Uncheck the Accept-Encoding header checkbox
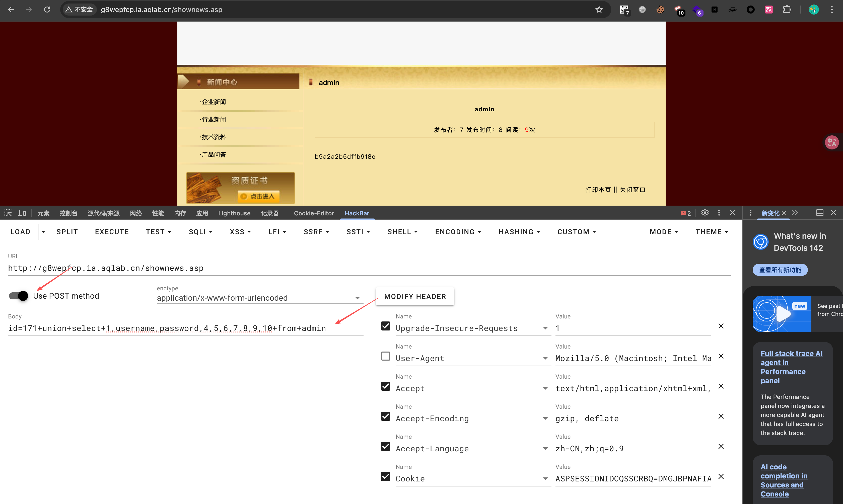This screenshot has width=843, height=504. pyautogui.click(x=385, y=416)
